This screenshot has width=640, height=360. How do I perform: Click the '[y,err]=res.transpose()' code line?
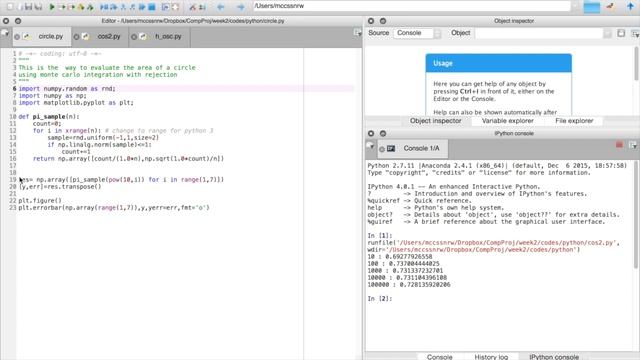coord(60,187)
